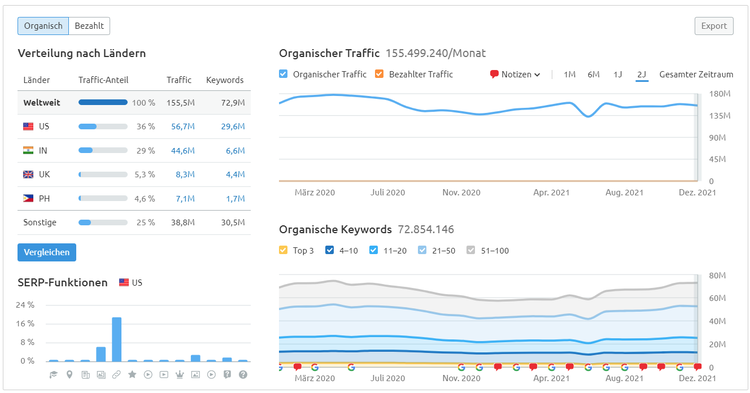Click the 72.854.146 organic keywords figure
This screenshot has height=393, width=750.
click(426, 229)
